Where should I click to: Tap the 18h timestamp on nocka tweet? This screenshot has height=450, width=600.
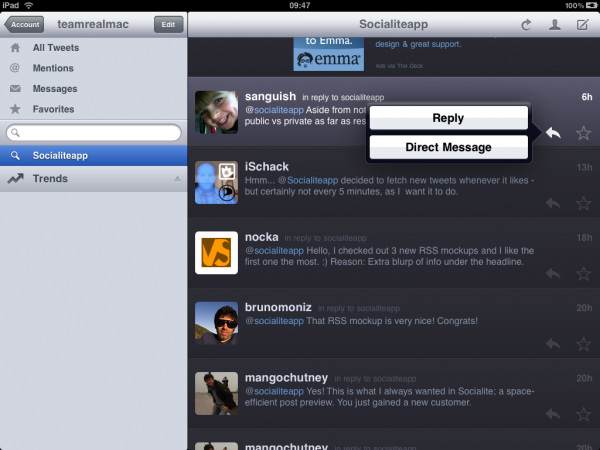(584, 238)
